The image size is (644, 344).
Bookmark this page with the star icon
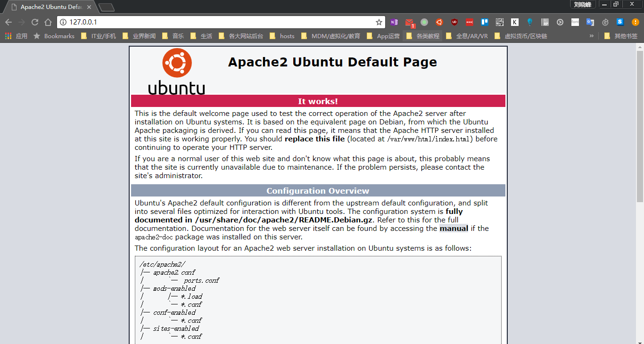(379, 22)
